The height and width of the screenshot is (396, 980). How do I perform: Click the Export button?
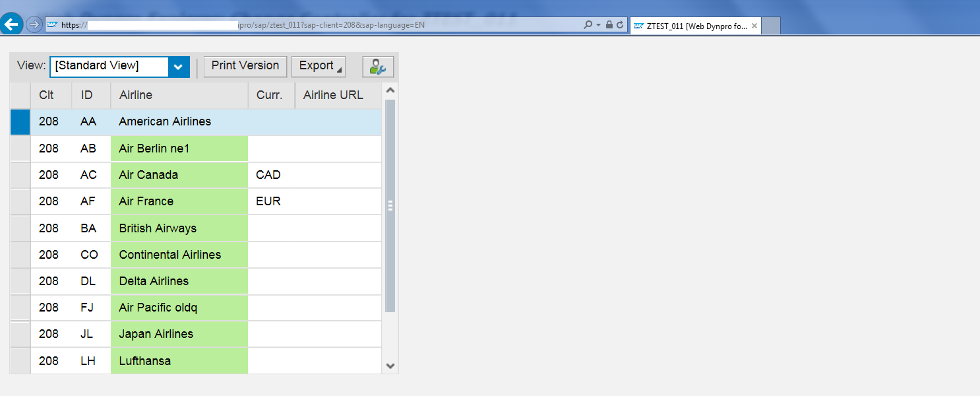tap(315, 66)
